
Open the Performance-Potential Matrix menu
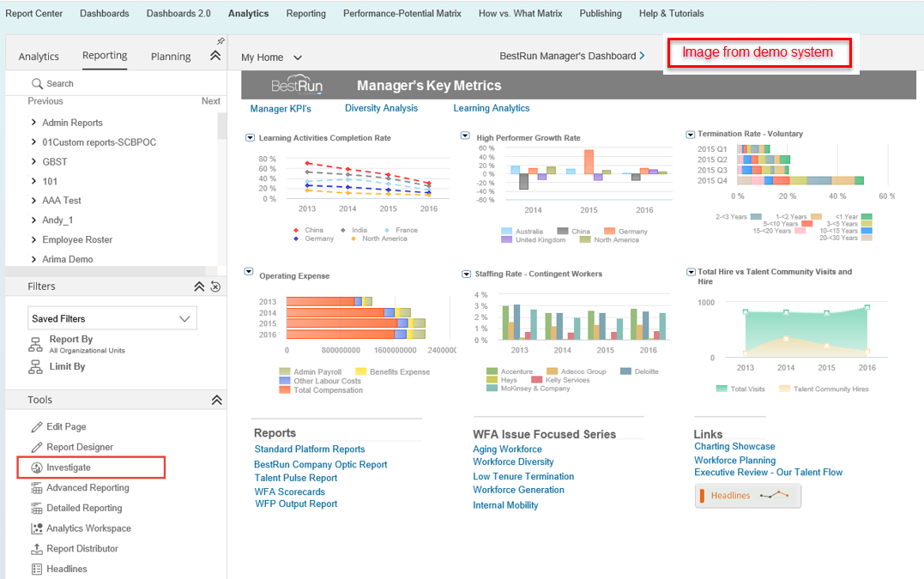(x=402, y=14)
